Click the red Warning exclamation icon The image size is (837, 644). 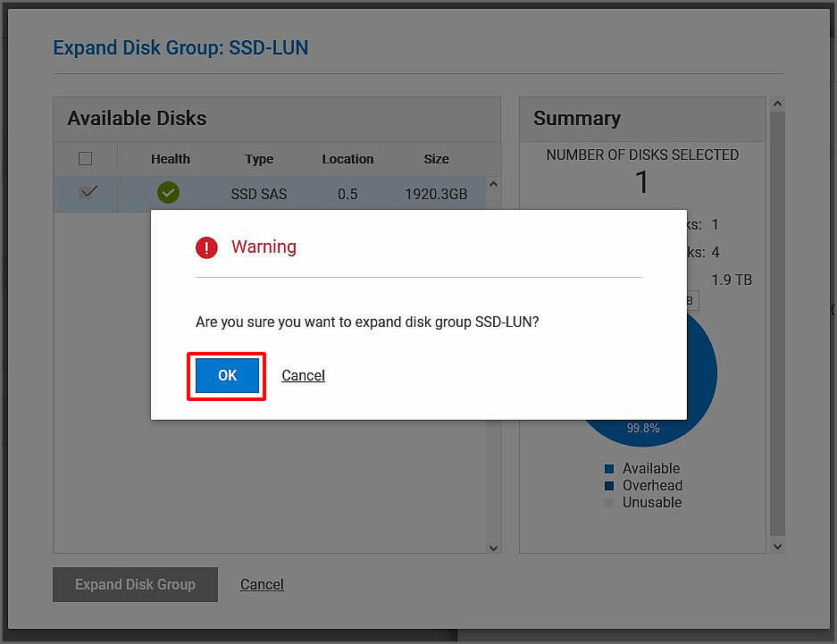pos(206,247)
